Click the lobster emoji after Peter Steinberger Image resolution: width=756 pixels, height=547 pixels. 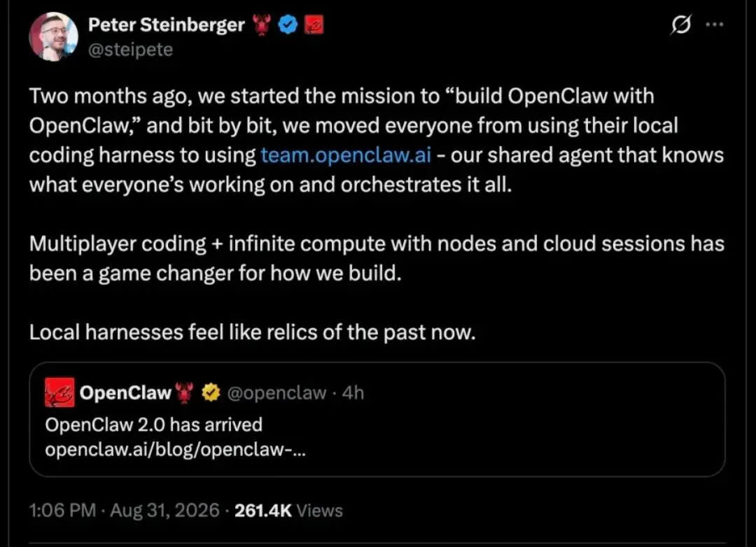click(x=262, y=24)
